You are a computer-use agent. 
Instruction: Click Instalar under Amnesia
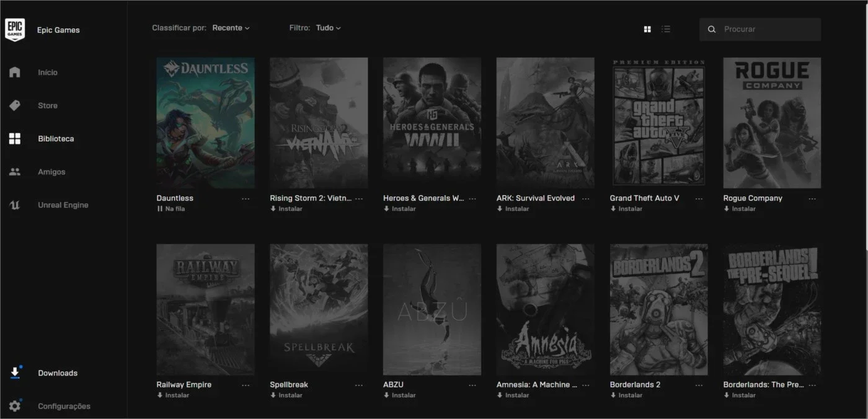(513, 395)
